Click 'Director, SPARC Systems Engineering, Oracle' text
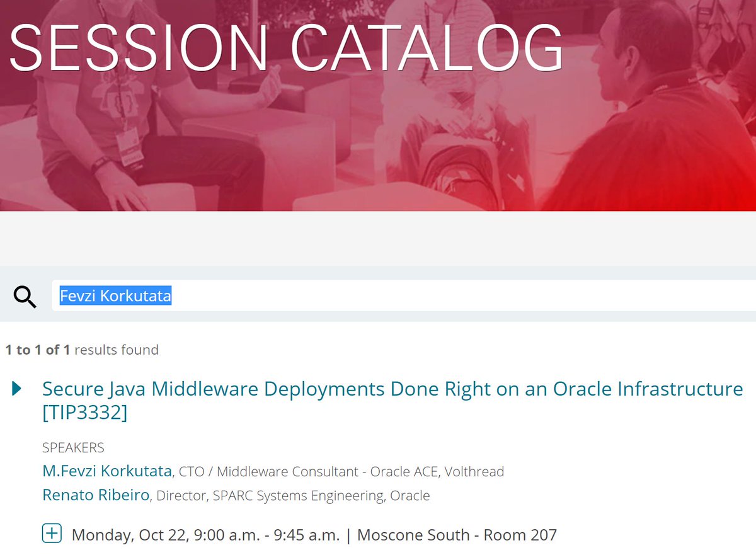This screenshot has width=756, height=560. pos(293,496)
